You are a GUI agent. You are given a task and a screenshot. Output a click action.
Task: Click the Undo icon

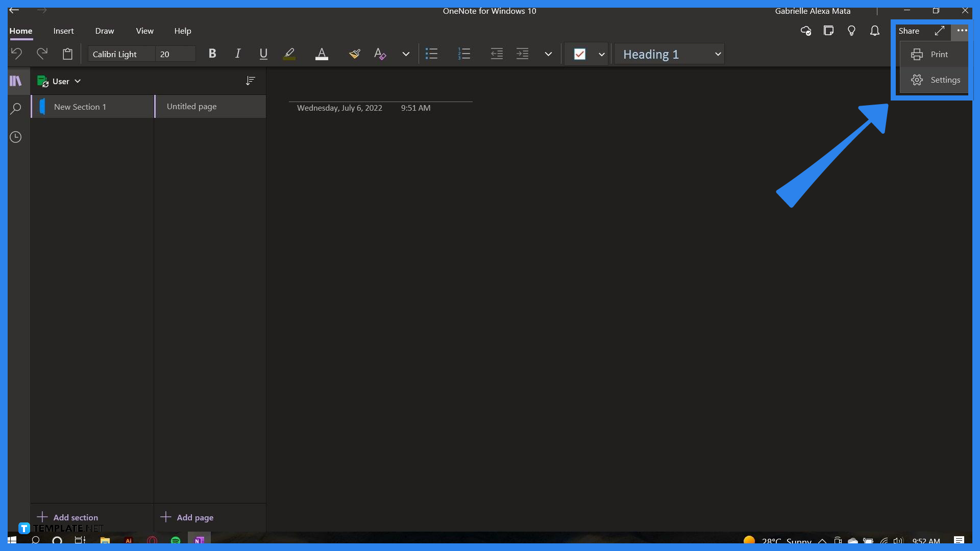[16, 54]
